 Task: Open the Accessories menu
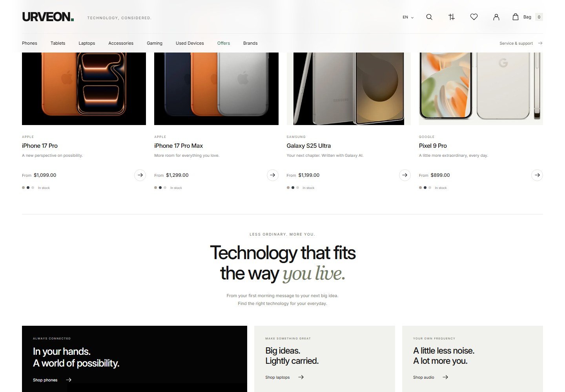click(121, 43)
